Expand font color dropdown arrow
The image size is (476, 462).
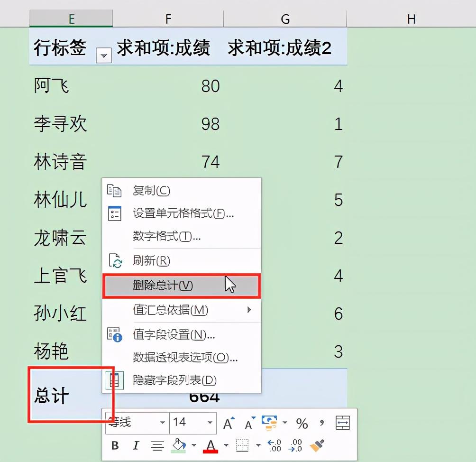pos(226,445)
